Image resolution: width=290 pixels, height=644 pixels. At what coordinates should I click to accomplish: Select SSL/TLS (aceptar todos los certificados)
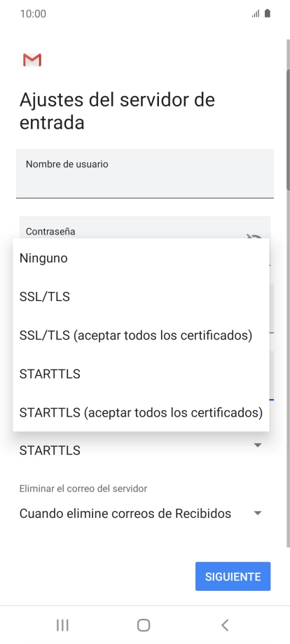(141, 335)
